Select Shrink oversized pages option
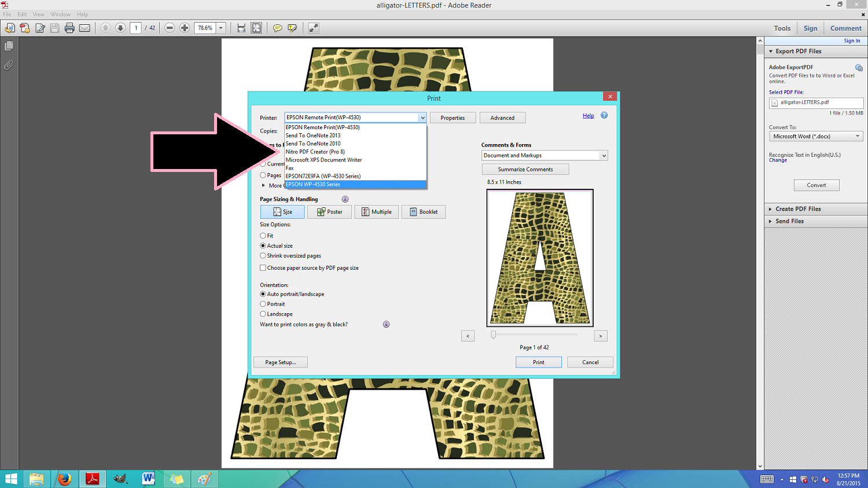 (263, 255)
